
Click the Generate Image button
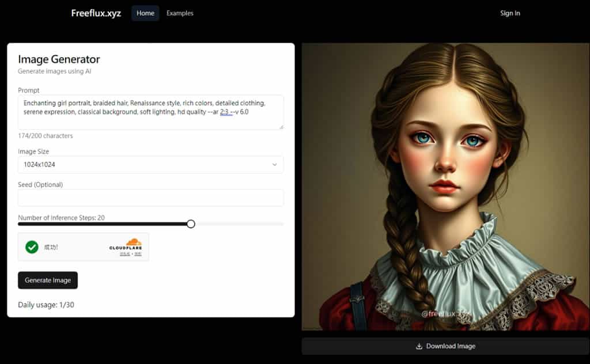click(x=48, y=280)
